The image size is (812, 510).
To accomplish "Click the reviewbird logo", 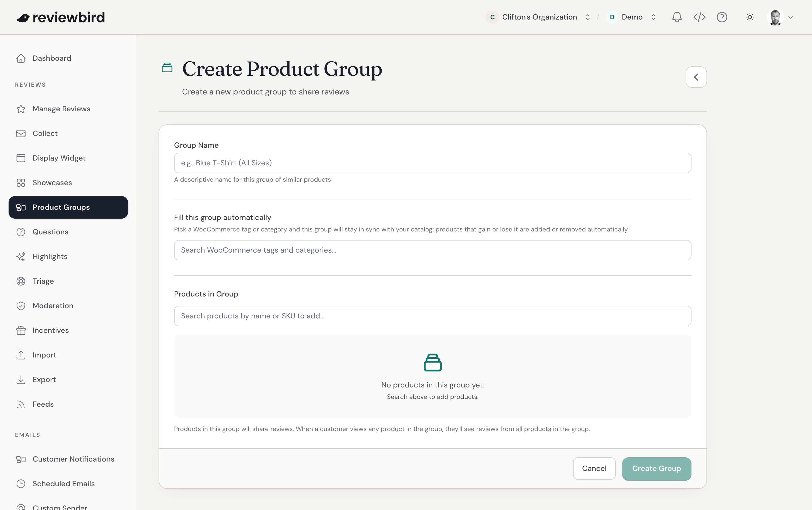I will click(x=61, y=17).
